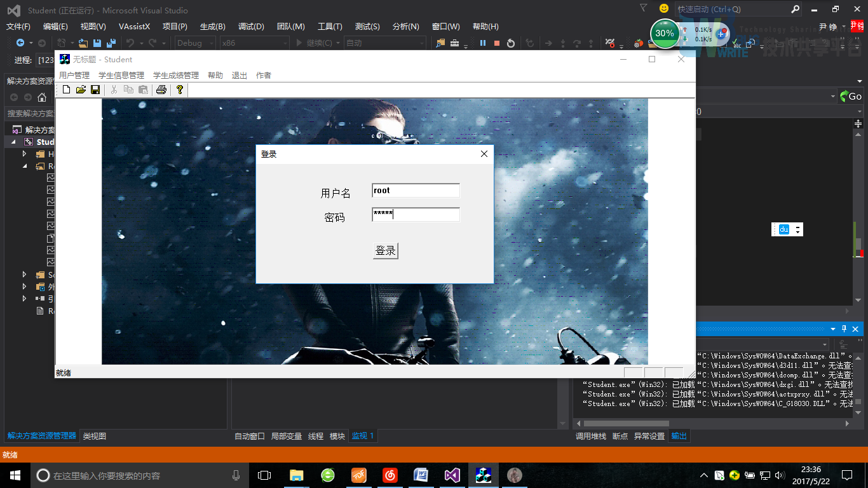Click the New document icon in Student toolbar
Viewport: 868px width, 488px height.
pyautogui.click(x=67, y=90)
